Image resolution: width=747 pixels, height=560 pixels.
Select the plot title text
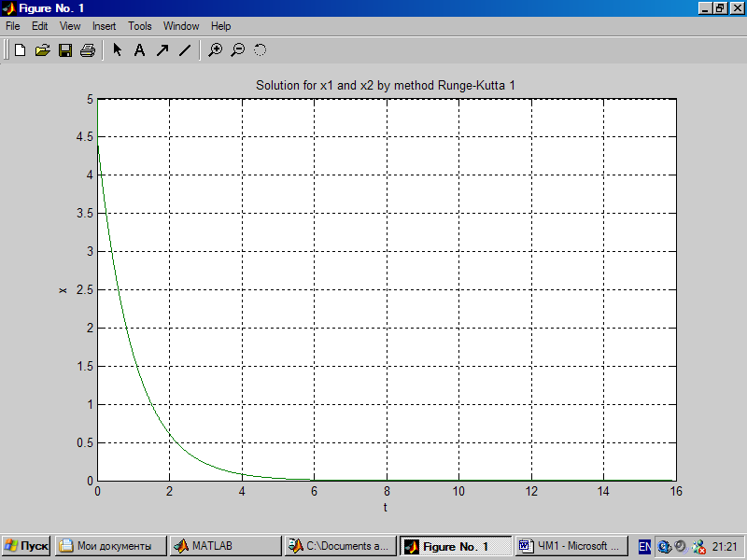(x=386, y=86)
